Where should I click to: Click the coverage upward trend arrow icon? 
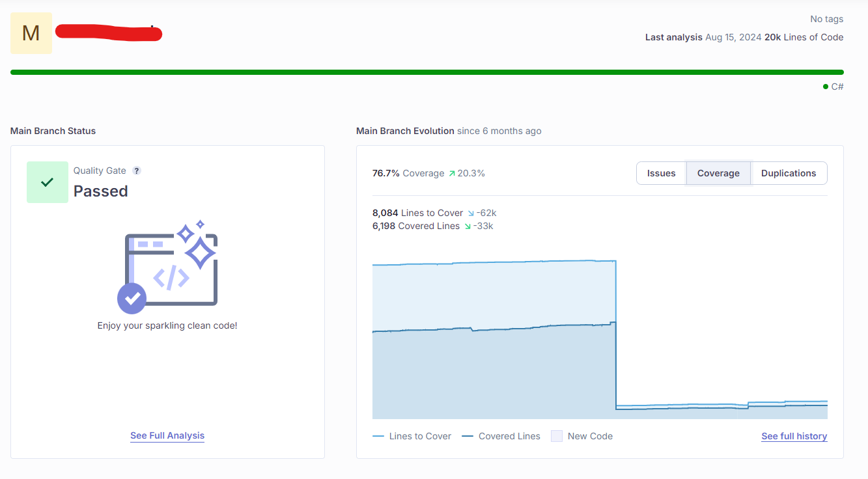451,174
